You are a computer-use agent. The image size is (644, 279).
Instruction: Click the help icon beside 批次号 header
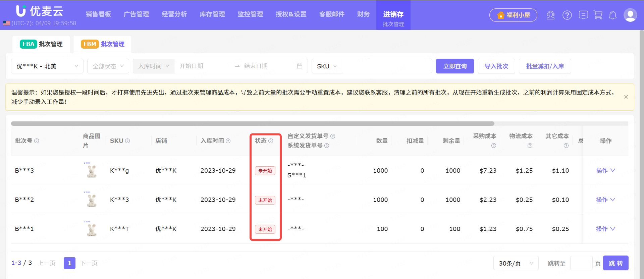[37, 141]
